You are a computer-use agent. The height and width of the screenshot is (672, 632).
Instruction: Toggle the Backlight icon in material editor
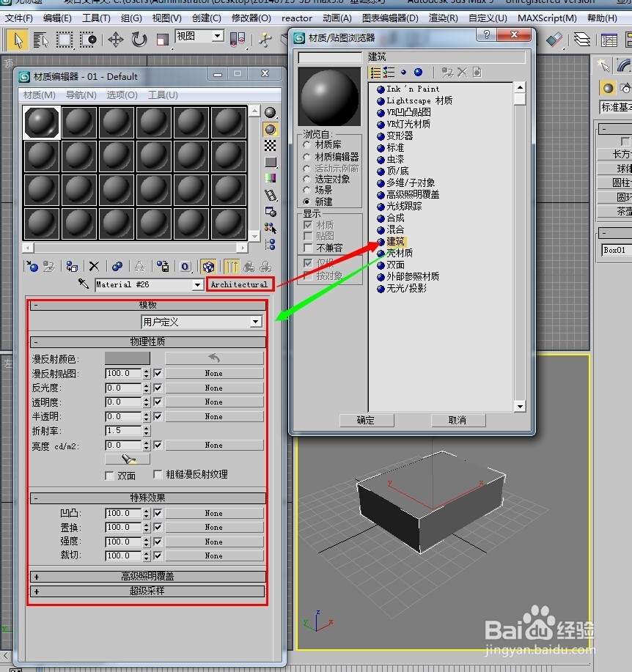270,129
